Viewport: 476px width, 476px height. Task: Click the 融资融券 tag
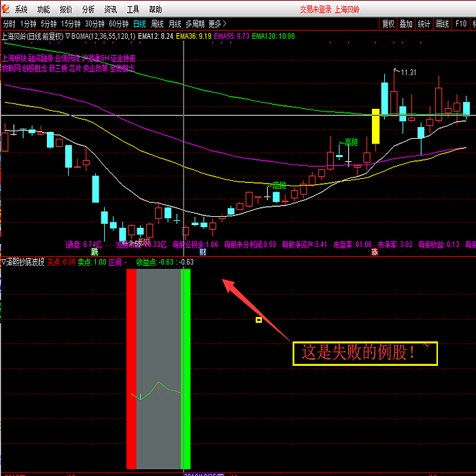pos(41,58)
